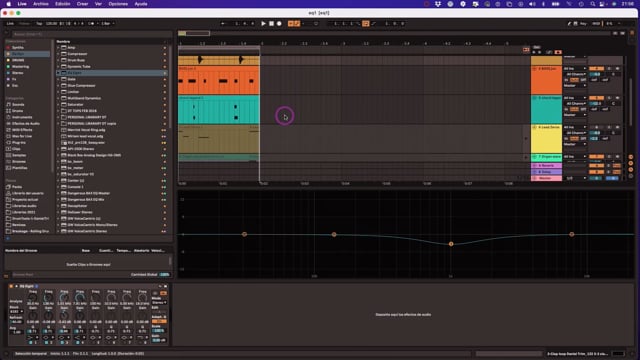This screenshot has height=360, width=640.
Task: Select the Mastering collection
Action: [x=20, y=67]
